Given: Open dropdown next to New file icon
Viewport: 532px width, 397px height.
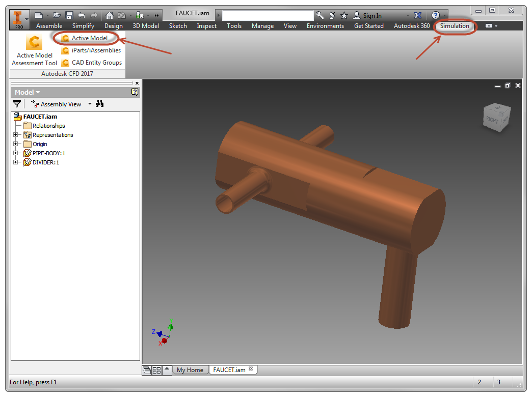Looking at the screenshot, I should pyautogui.click(x=47, y=16).
